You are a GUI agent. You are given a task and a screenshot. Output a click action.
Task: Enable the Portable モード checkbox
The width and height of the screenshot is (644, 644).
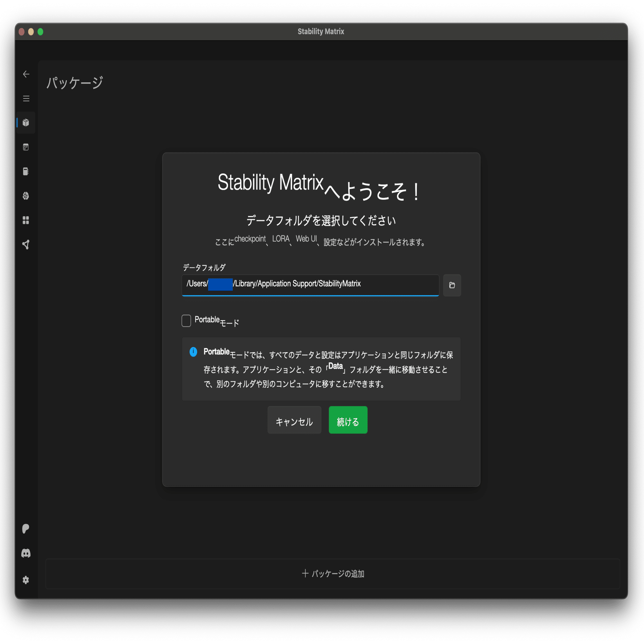tap(186, 321)
